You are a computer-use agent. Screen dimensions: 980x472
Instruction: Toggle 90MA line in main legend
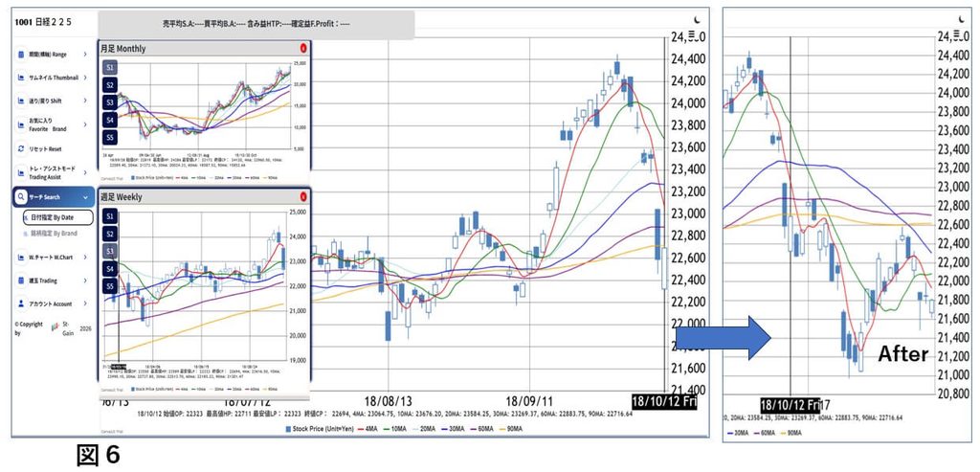pyautogui.click(x=510, y=429)
